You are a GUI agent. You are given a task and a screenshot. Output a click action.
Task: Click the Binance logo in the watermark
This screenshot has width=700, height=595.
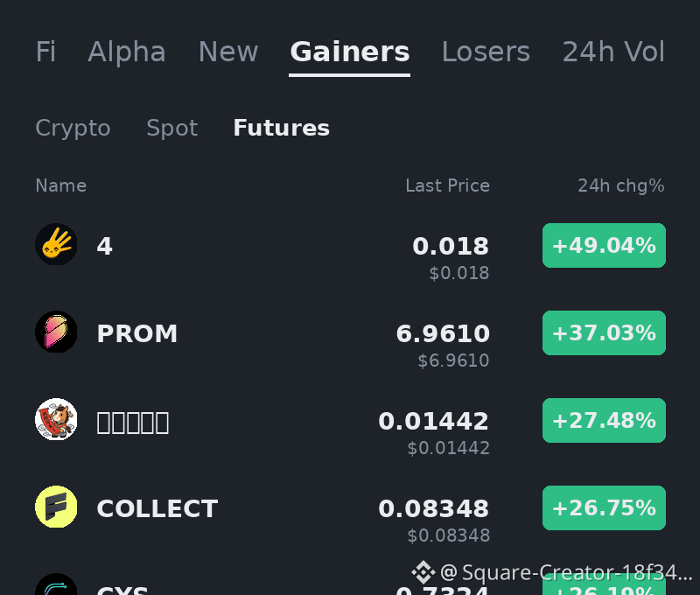pyautogui.click(x=423, y=572)
